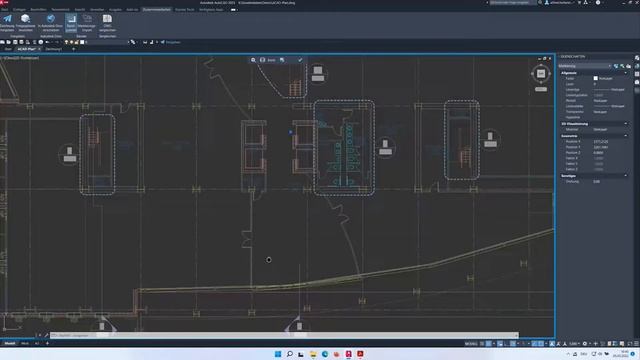Screen dimensions: 640x360
Task: Click the workspace gear icon in status bar
Action: pyautogui.click(x=585, y=344)
